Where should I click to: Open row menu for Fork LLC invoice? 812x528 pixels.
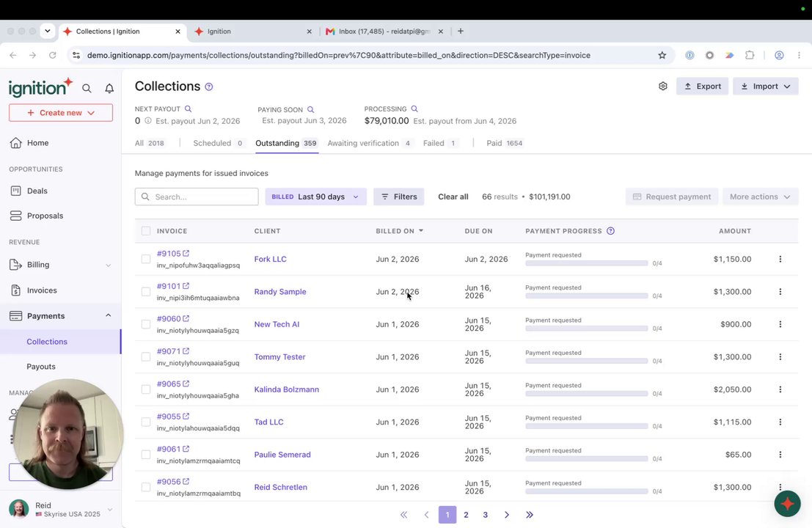coord(780,259)
